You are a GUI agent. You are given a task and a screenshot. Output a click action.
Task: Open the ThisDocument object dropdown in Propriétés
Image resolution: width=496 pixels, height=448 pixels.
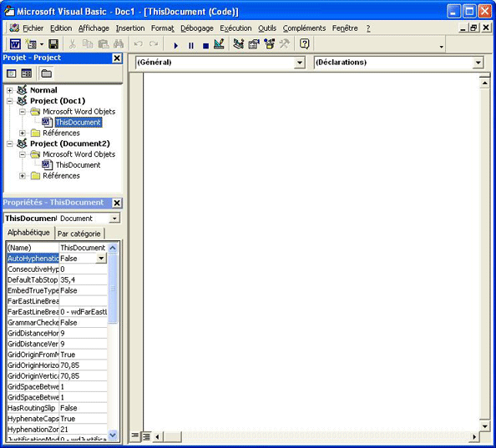coord(114,219)
